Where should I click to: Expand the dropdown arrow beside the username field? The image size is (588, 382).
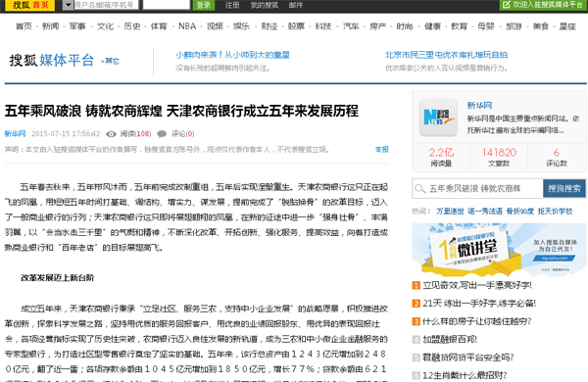pyautogui.click(x=68, y=5)
